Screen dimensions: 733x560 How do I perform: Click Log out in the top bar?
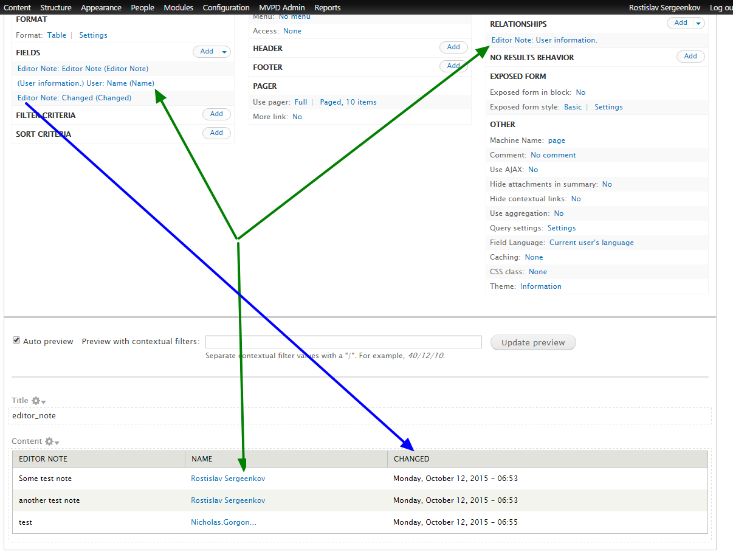tap(720, 7)
